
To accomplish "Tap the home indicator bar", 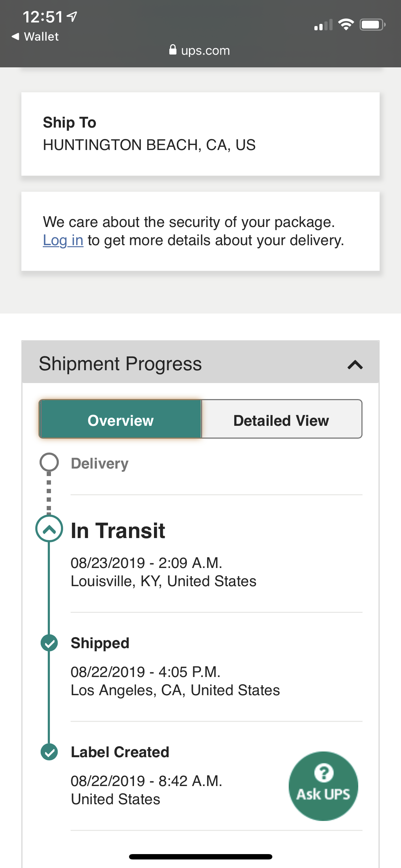I will [200, 857].
